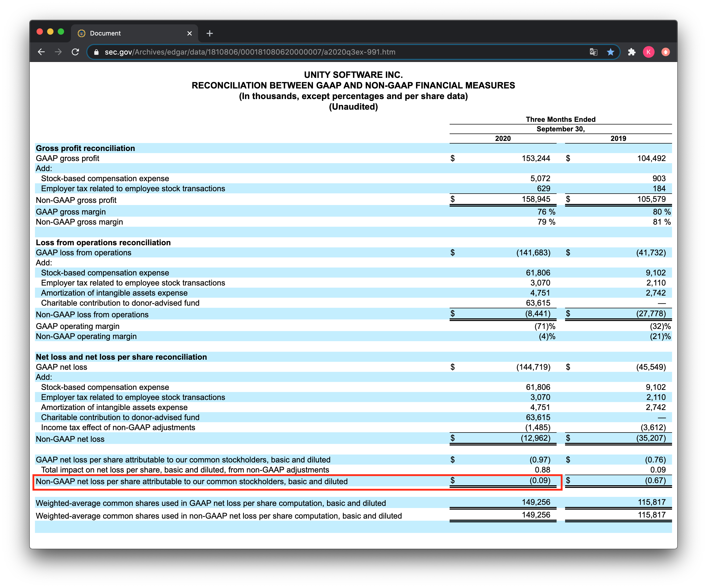Viewport: 707px width, 588px height.
Task: Close the Document tab
Action: 190,33
